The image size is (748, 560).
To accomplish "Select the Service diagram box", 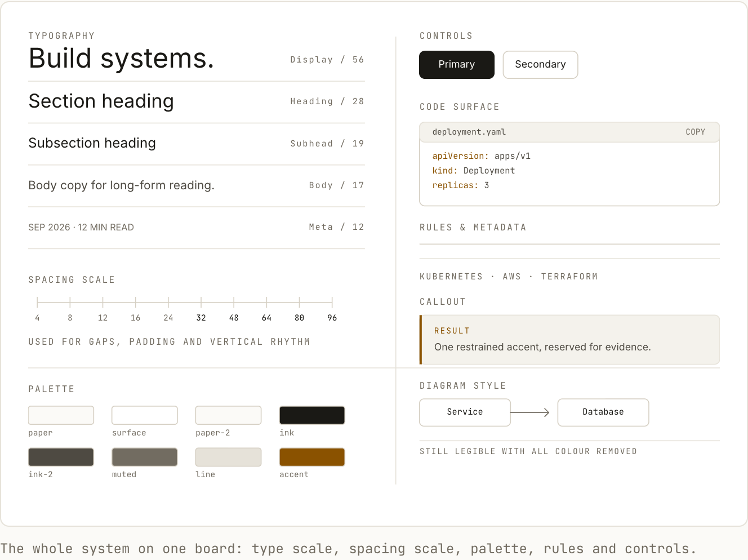I will coord(465,412).
